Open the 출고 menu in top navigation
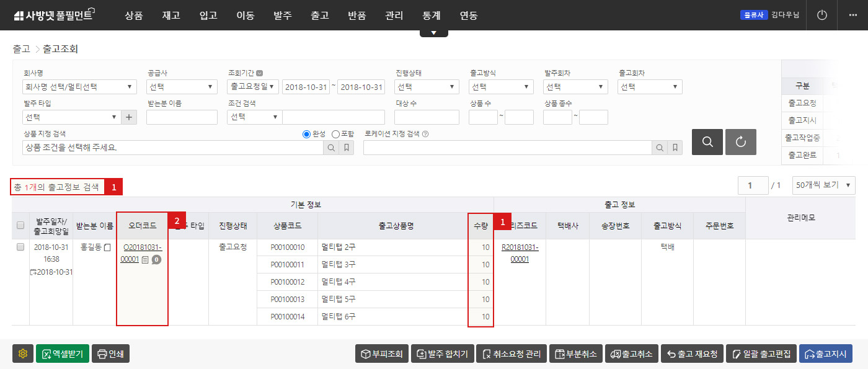The image size is (868, 369). pos(319,16)
